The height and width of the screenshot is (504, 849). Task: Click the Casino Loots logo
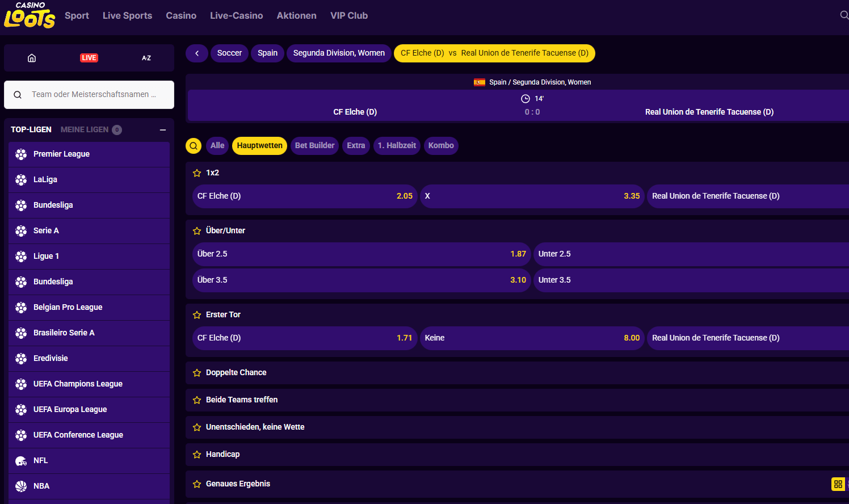[x=30, y=15]
